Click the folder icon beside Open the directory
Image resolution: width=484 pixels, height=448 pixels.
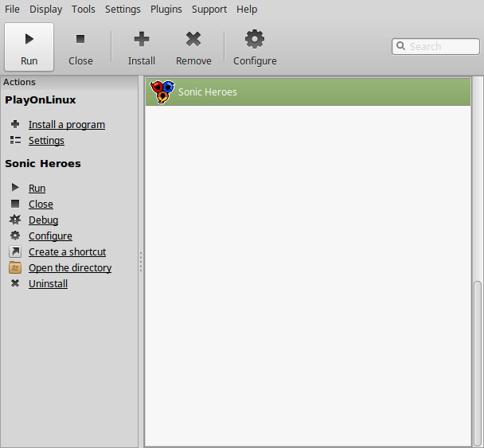[15, 267]
